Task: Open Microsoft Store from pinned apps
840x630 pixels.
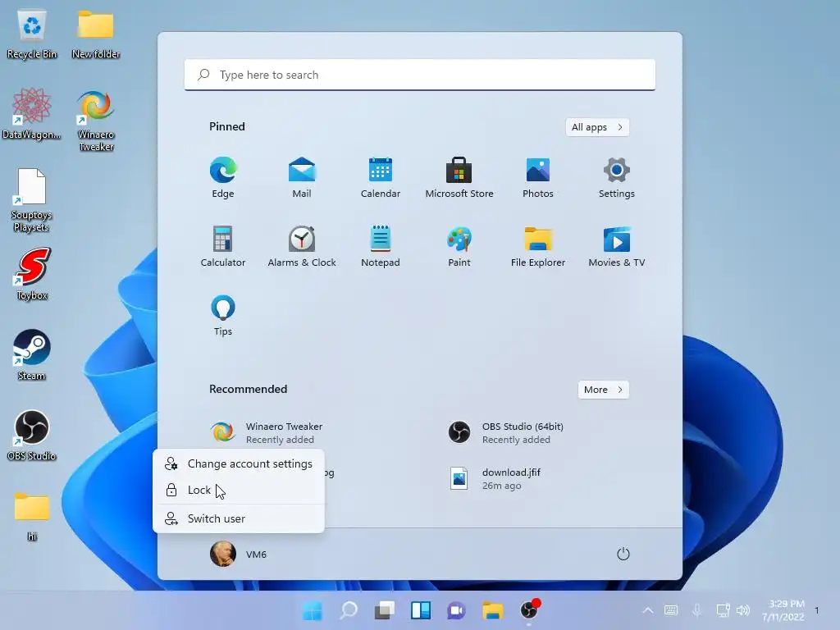Action: coord(459,178)
